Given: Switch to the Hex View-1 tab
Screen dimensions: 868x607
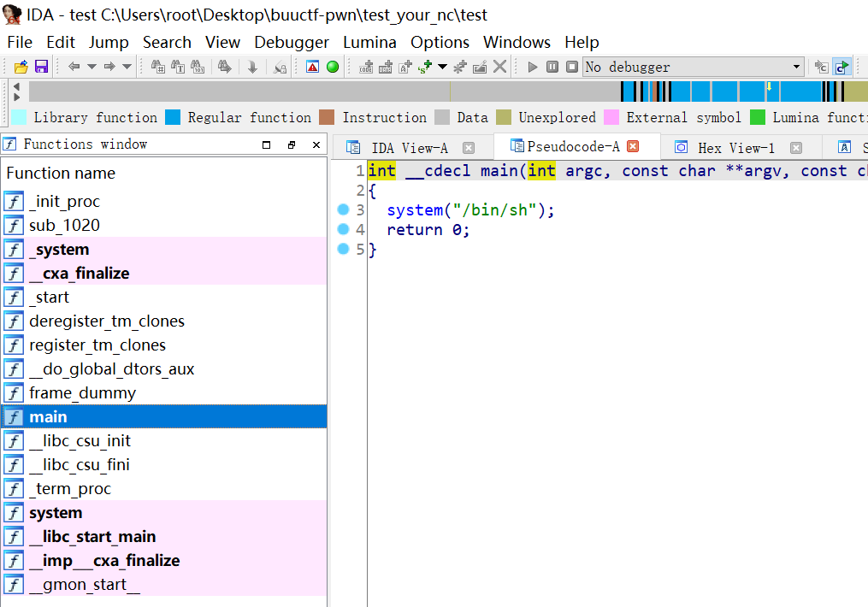Looking at the screenshot, I should [x=735, y=148].
